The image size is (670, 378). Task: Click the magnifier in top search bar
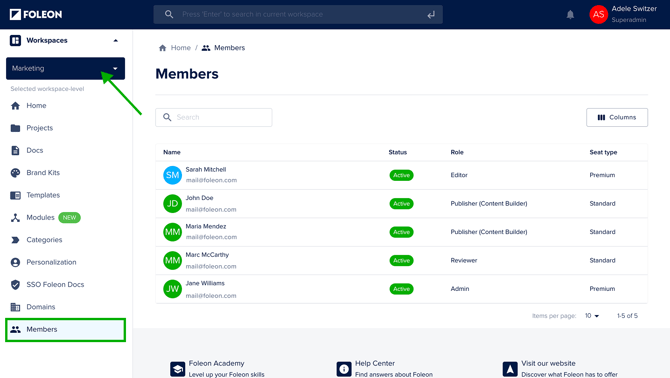[169, 15]
